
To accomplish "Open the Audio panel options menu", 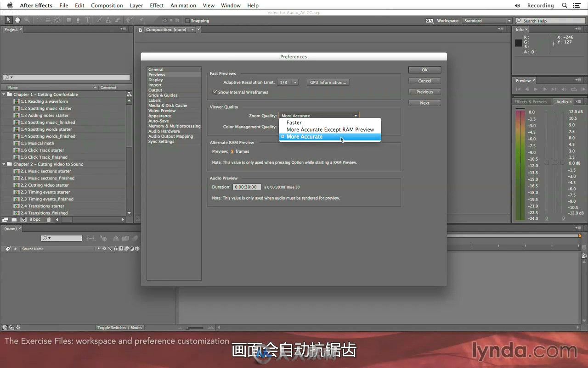I will tap(578, 101).
